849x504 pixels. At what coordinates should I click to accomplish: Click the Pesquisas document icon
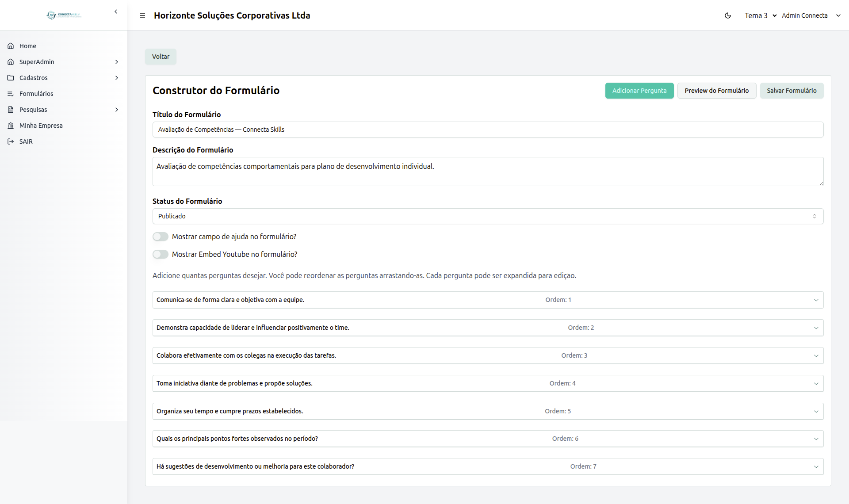11,110
